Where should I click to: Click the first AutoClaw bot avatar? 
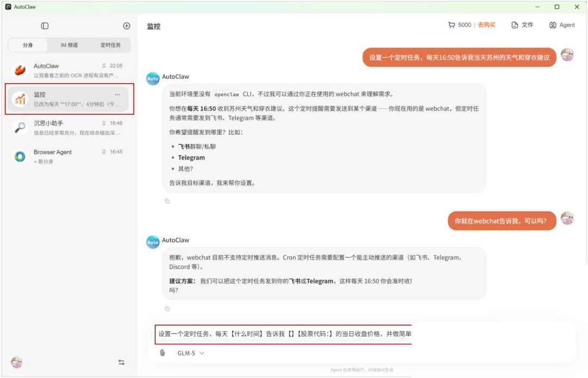(x=152, y=79)
